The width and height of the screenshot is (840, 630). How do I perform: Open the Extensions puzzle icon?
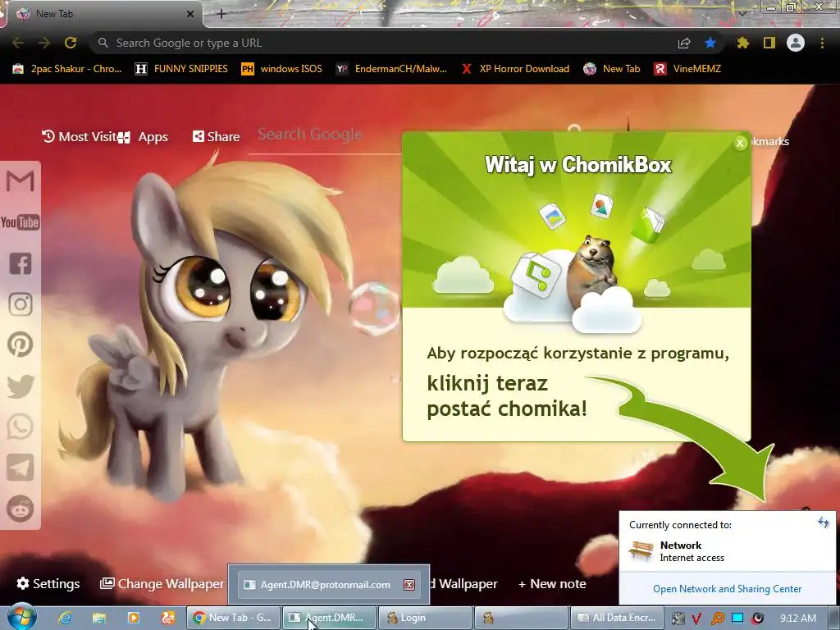pyautogui.click(x=742, y=43)
